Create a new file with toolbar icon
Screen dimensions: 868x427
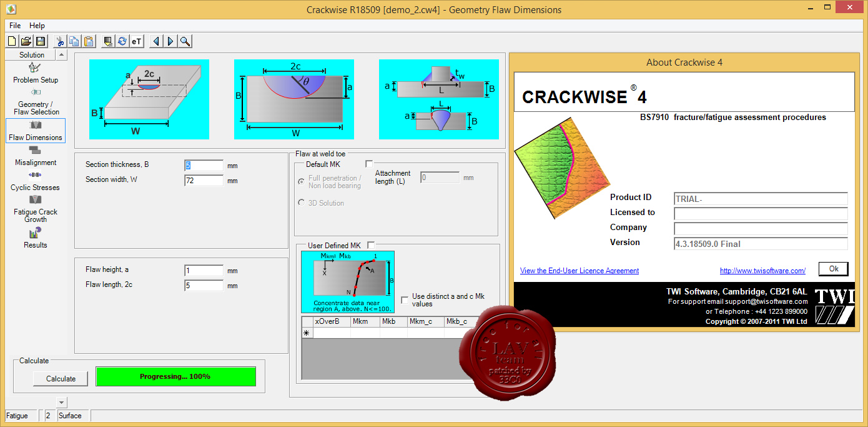12,41
